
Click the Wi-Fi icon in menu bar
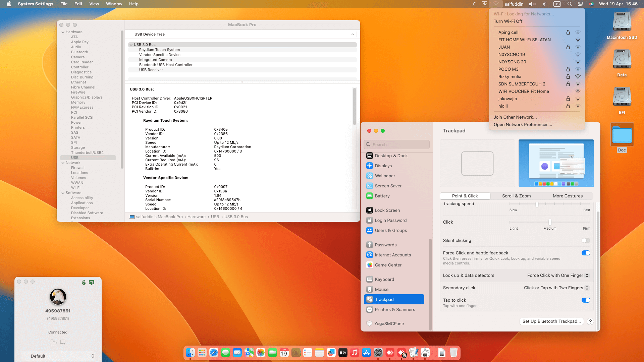coord(496,4)
